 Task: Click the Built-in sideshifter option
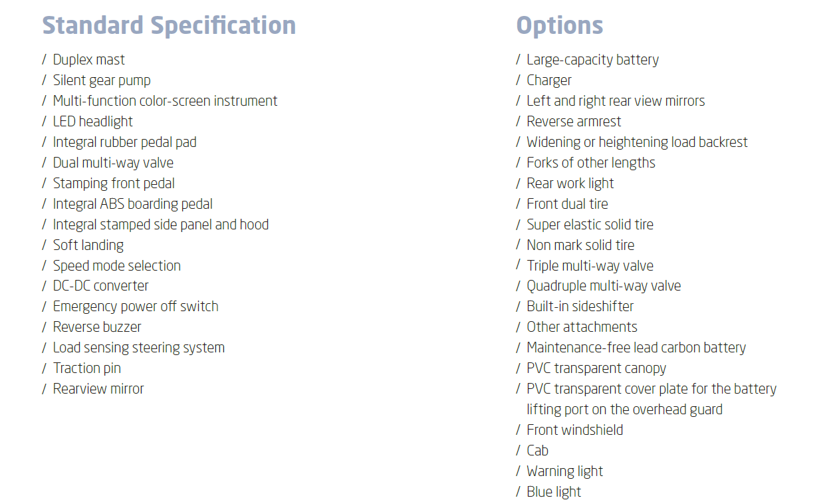580,307
